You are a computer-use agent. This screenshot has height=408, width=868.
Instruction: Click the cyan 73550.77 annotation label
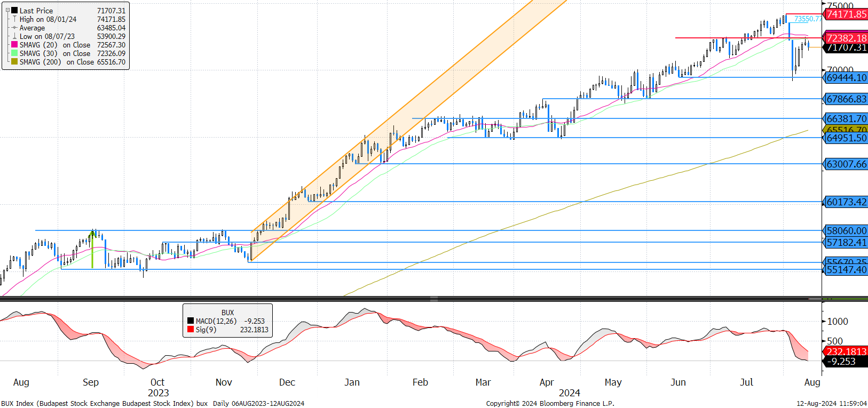coord(808,19)
